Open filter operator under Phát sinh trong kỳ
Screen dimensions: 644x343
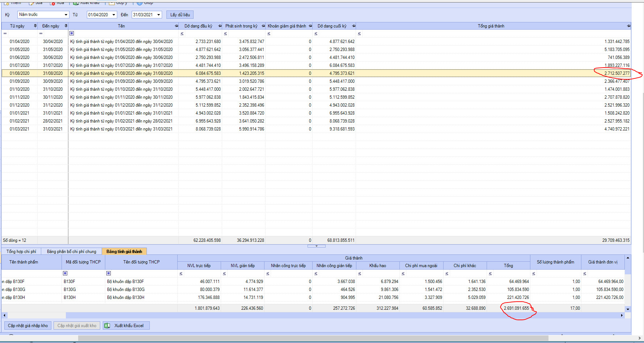225,33
